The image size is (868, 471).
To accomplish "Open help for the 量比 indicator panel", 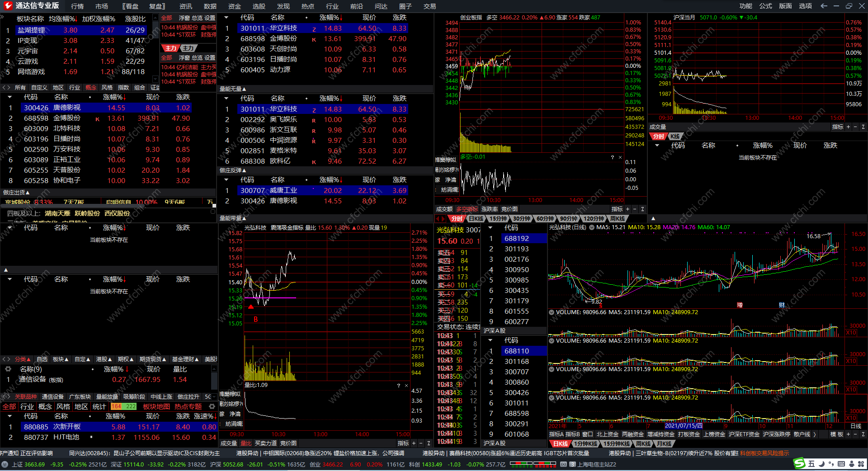I will [399, 386].
